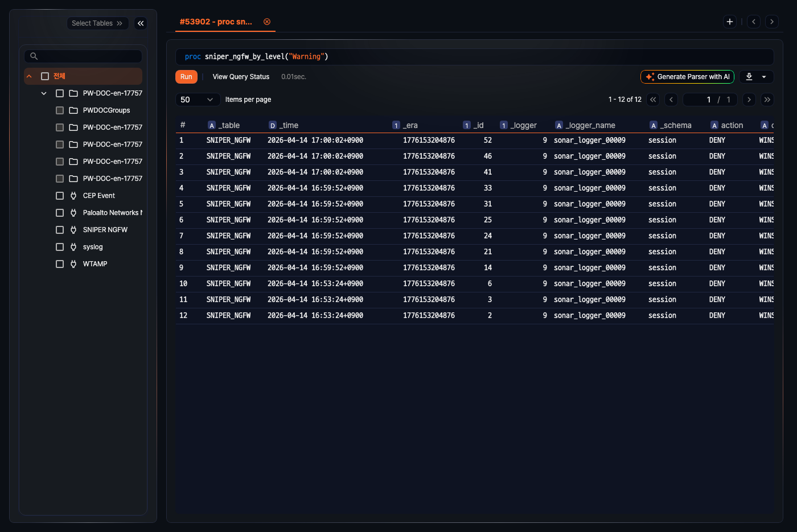This screenshot has width=797, height=532.
Task: Click next page arrow in pagination
Action: tap(749, 100)
